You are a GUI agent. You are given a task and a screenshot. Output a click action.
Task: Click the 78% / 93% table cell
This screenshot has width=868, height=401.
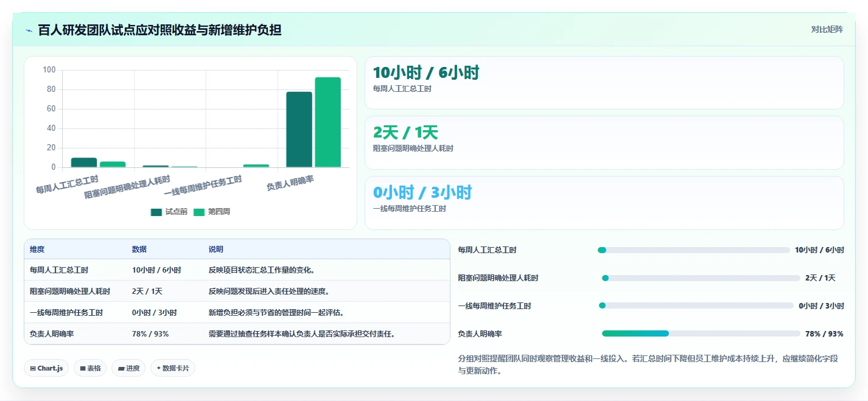click(150, 333)
